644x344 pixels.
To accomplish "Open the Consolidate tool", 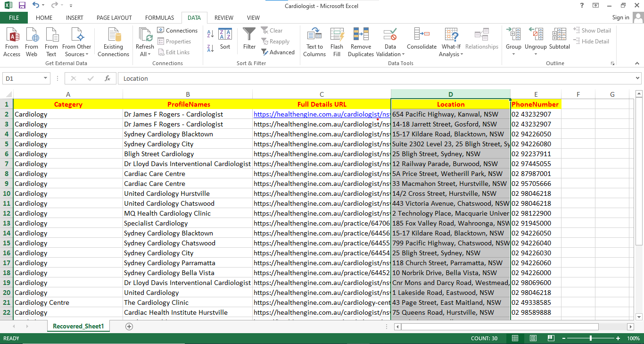I will point(421,42).
